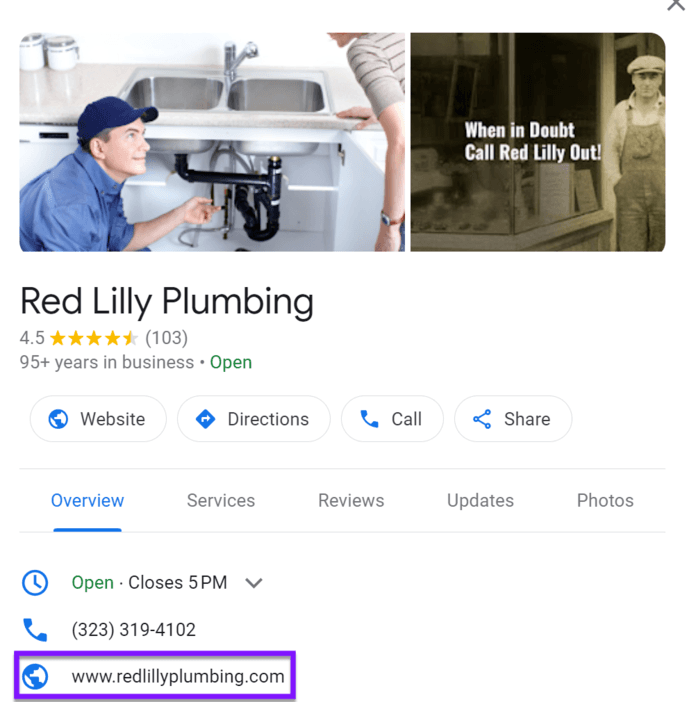Open the 'When in Doubt' vintage photo
696x702 pixels.
538,142
